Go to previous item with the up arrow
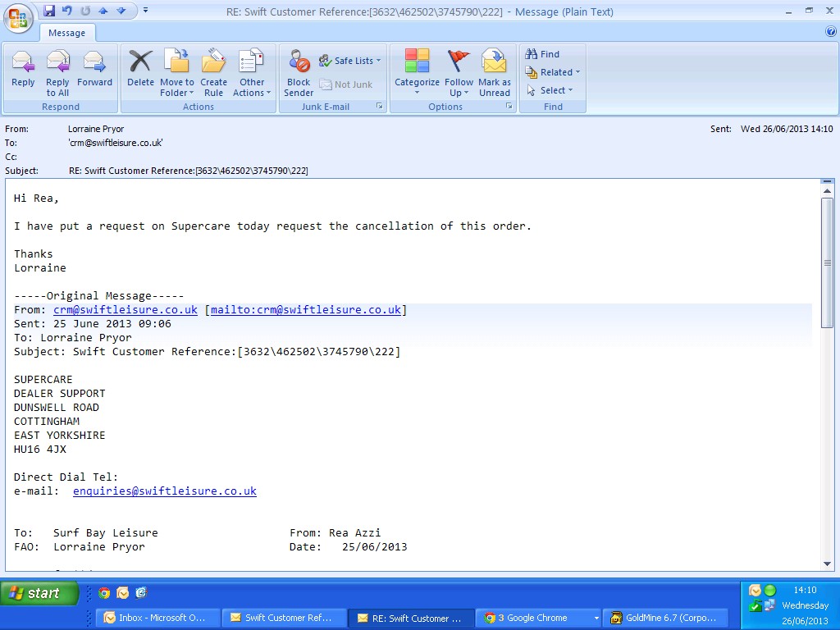 click(x=103, y=11)
